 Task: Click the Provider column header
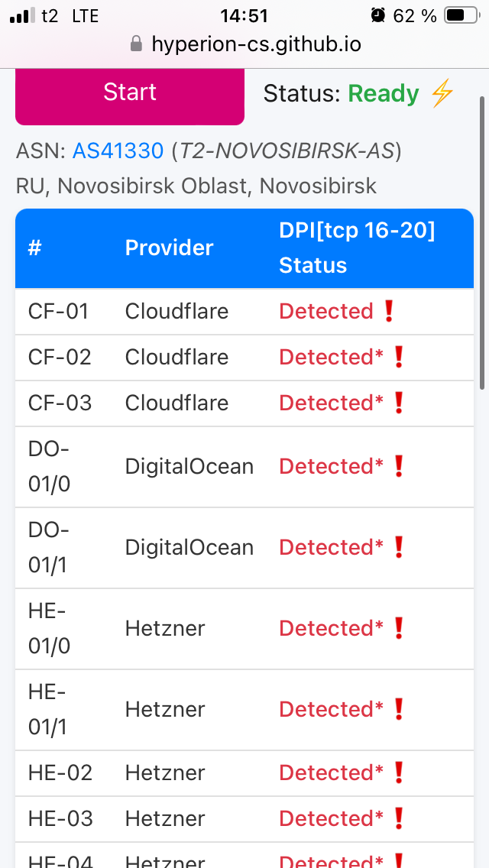169,248
